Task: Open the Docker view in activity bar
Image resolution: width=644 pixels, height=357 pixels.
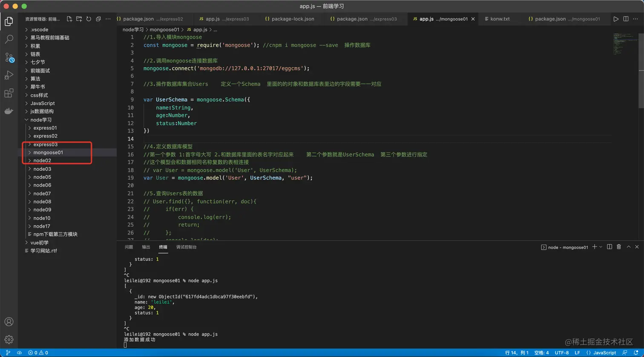Action: (9, 111)
